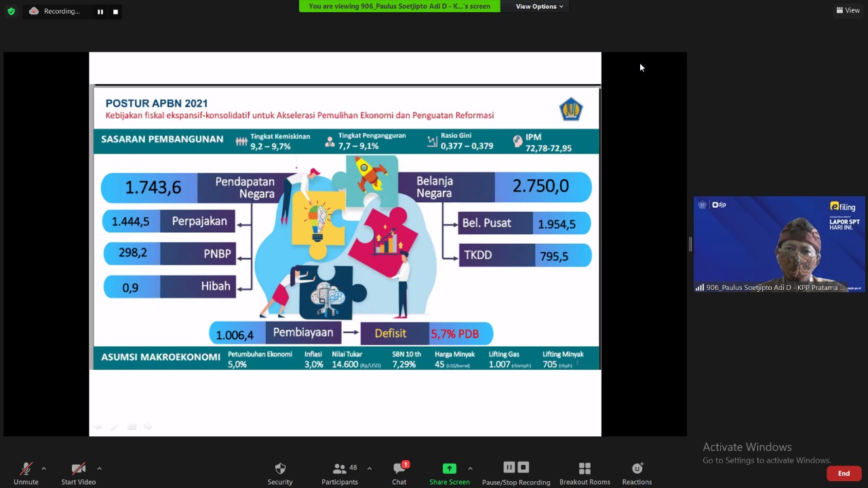Expand video settings arrow beside Start Video

pyautogui.click(x=99, y=468)
